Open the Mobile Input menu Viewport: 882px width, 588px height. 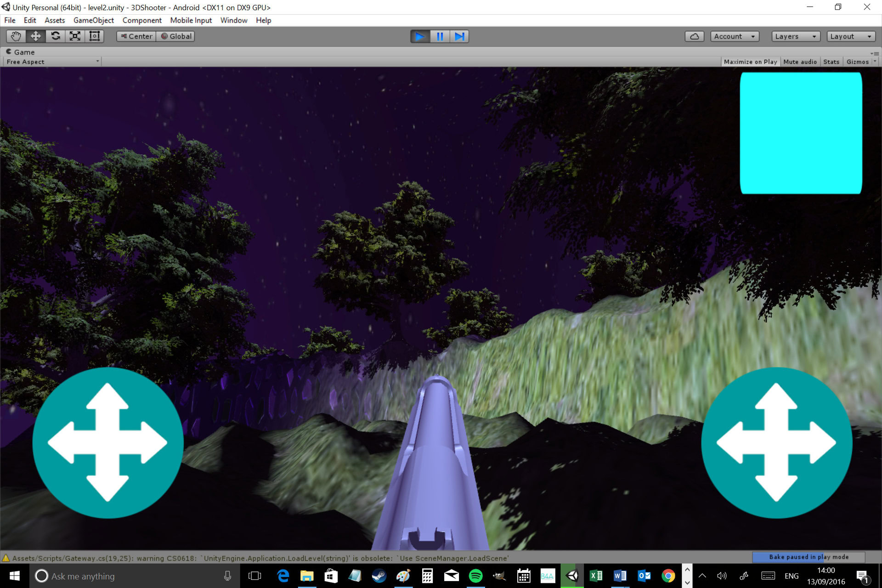pos(191,20)
